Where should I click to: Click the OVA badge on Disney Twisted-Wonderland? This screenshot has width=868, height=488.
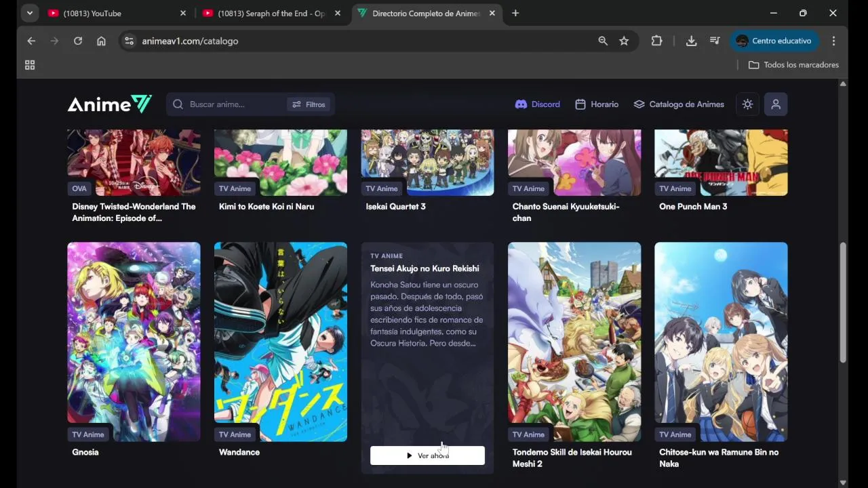(79, 188)
